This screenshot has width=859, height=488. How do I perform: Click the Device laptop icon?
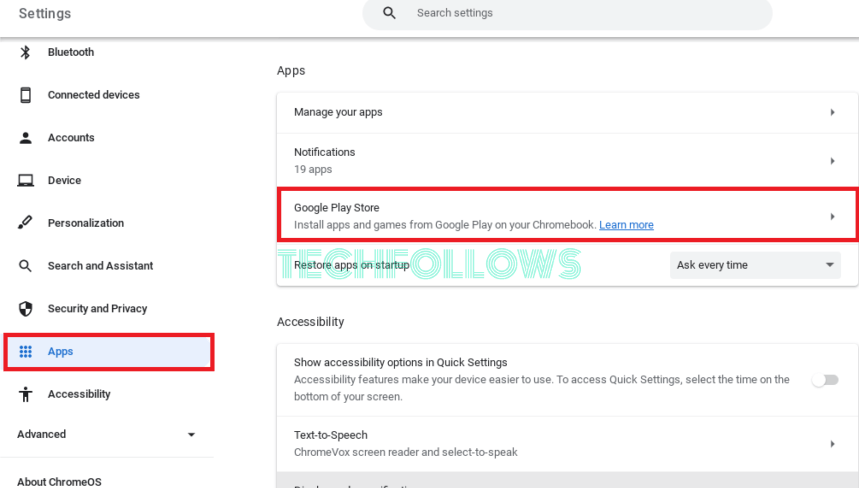pos(25,180)
